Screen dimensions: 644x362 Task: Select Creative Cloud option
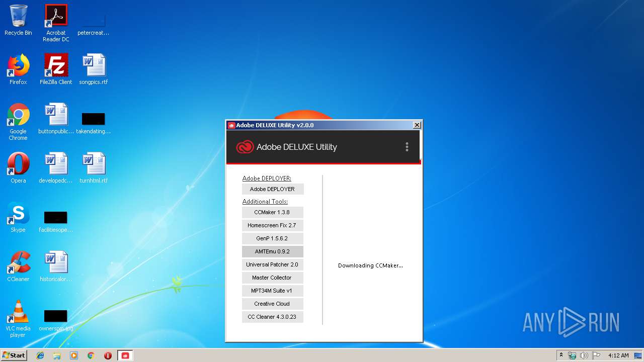[x=273, y=304]
